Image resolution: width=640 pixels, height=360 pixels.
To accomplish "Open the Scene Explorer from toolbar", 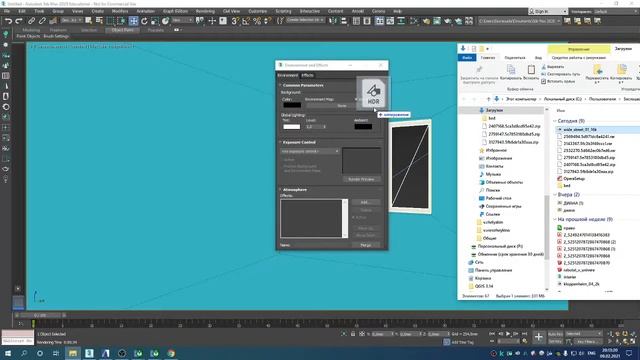I will click(356, 21).
